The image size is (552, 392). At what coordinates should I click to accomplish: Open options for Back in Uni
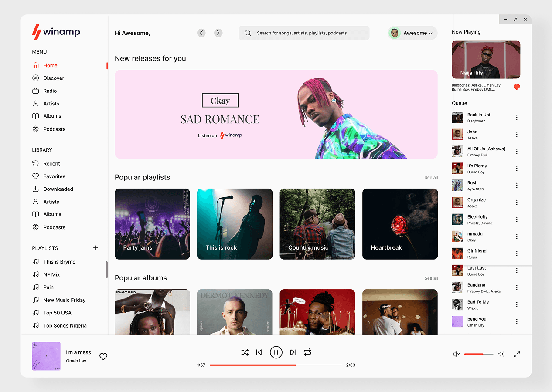click(x=517, y=117)
